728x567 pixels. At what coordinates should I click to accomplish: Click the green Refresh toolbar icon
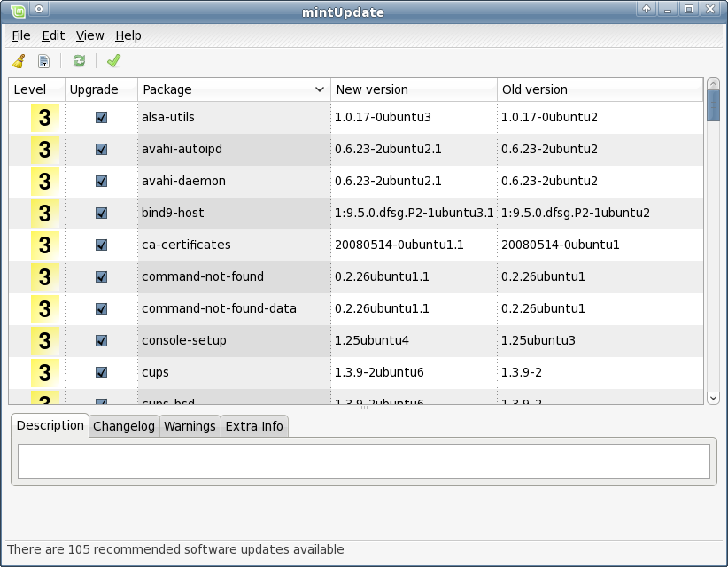click(x=79, y=61)
